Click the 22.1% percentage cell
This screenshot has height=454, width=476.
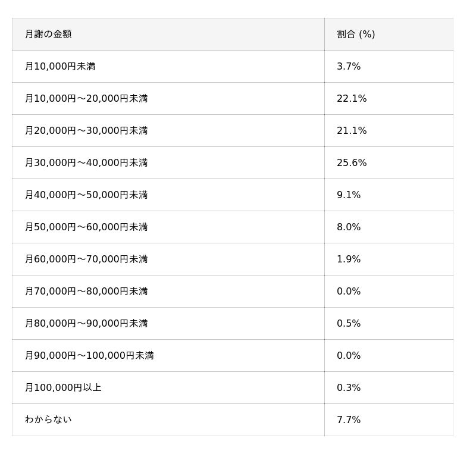point(352,98)
